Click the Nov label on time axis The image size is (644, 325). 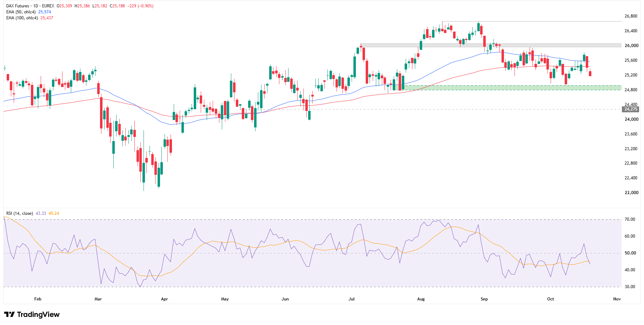tap(617, 299)
